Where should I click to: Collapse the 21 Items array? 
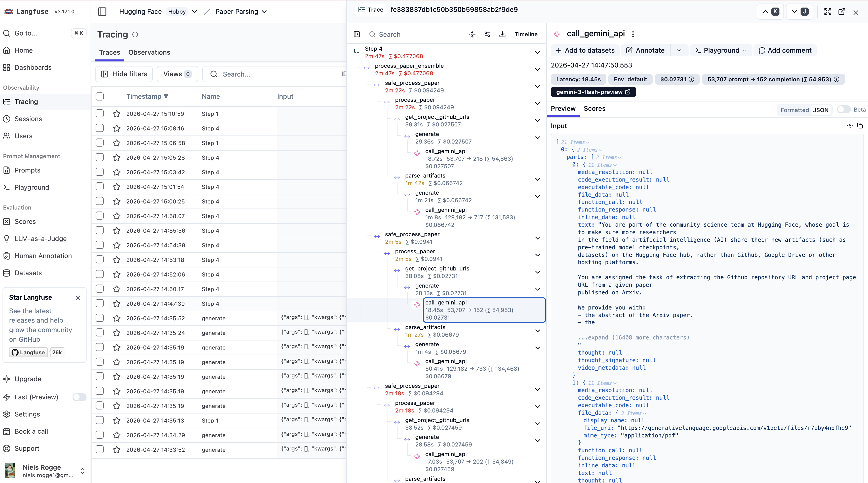click(x=575, y=142)
